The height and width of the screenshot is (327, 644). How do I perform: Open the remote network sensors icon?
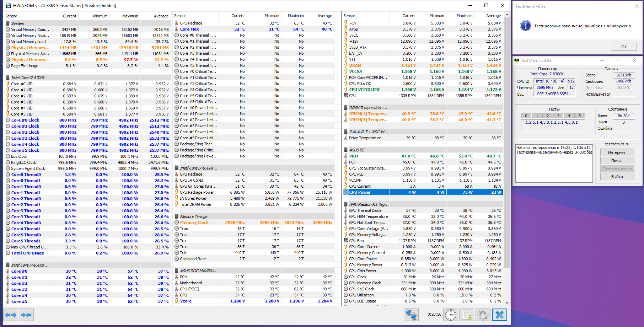[411, 315]
